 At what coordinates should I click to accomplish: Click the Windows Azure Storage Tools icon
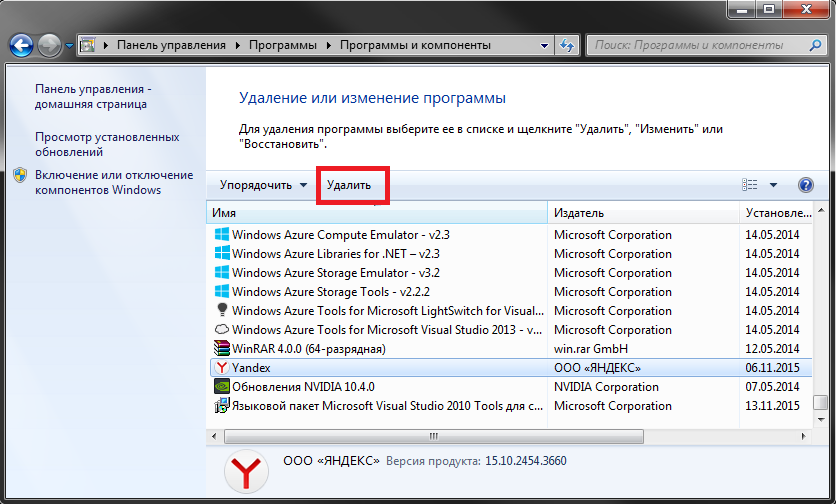pyautogui.click(x=221, y=292)
